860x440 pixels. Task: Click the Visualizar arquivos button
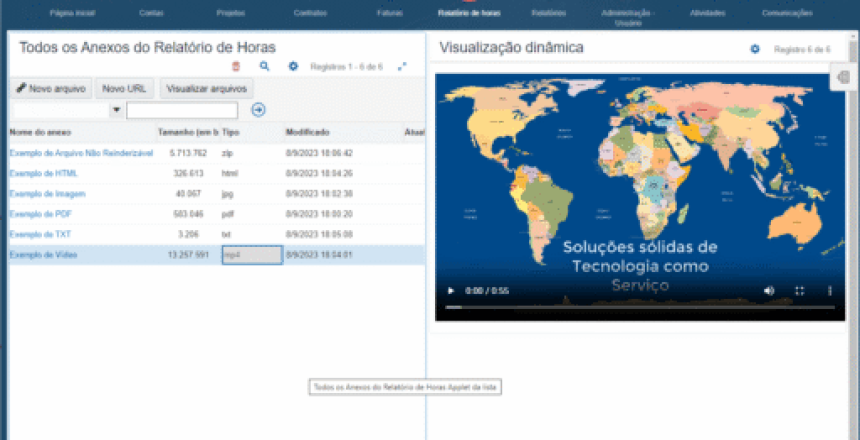point(206,88)
